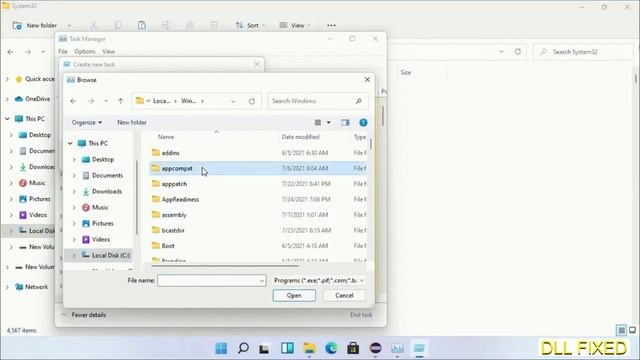This screenshot has width=640, height=360.
Task: Select Music in Browse dialog tree
Action: coord(100,207)
